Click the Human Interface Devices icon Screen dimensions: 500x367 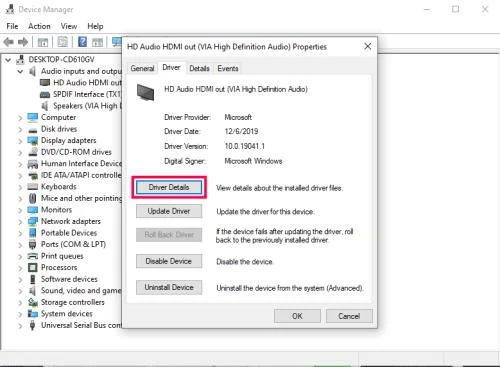tap(33, 164)
